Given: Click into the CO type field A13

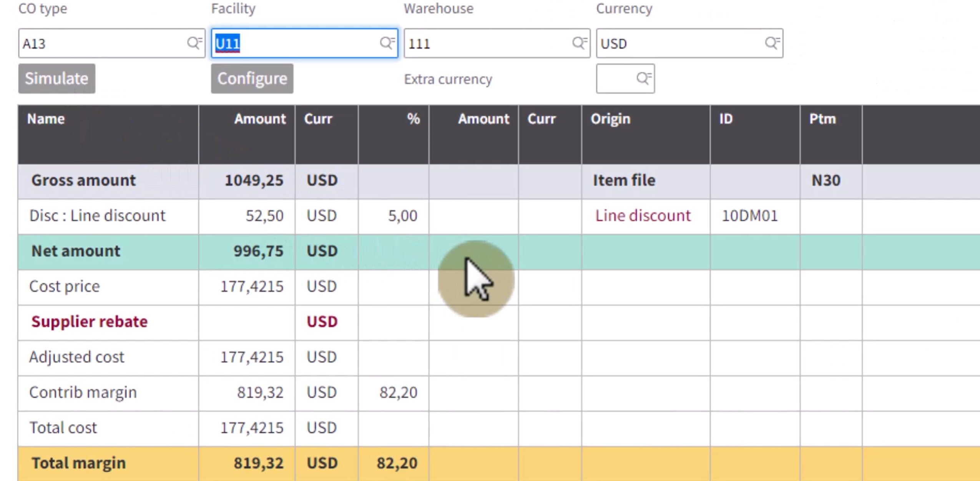Looking at the screenshot, I should [x=100, y=43].
